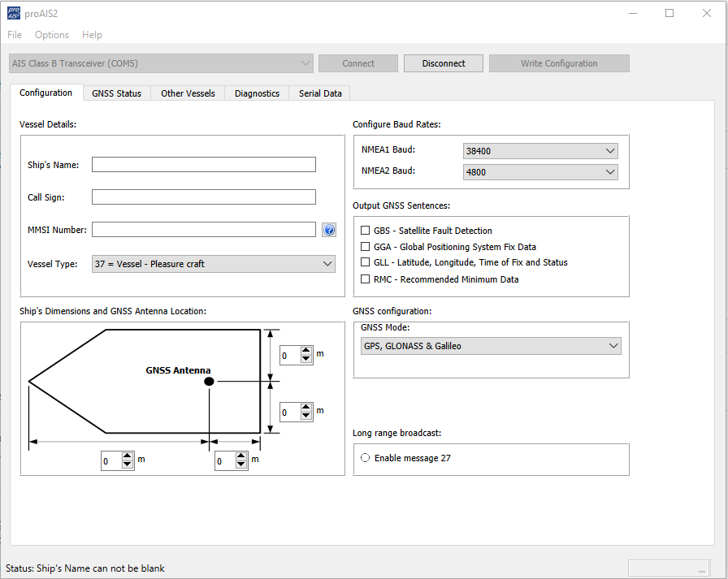
Task: Click the MMSI Number input field
Action: [x=204, y=230]
